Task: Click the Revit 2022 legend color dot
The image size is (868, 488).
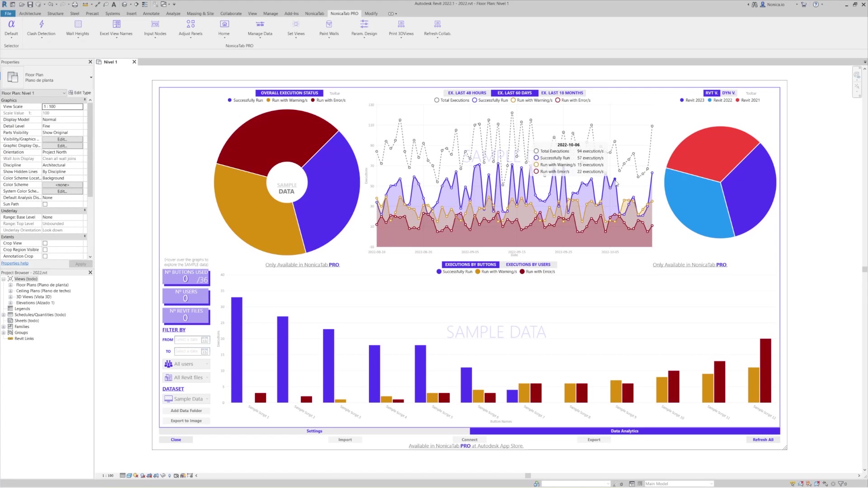Action: [x=710, y=100]
